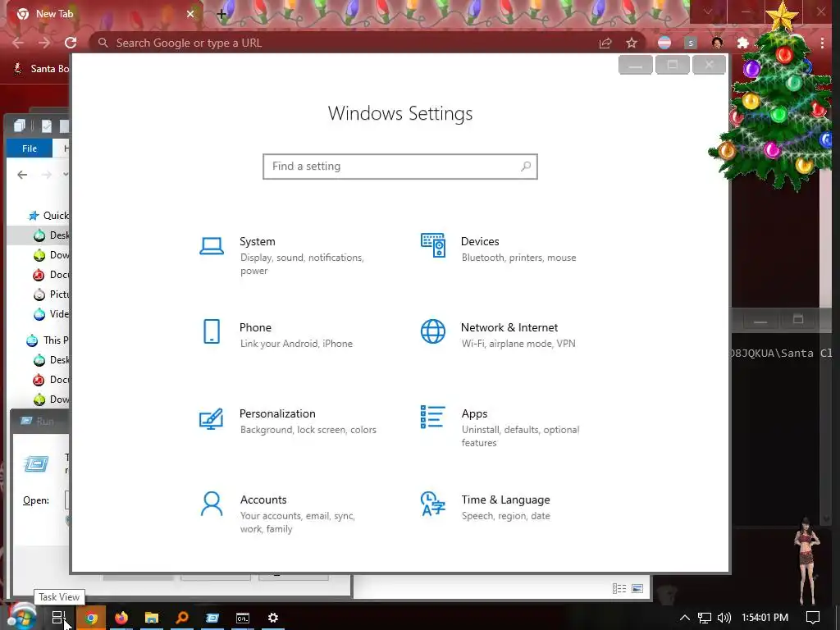Open Task View on the taskbar
Viewport: 840px width, 630px height.
coord(58,618)
